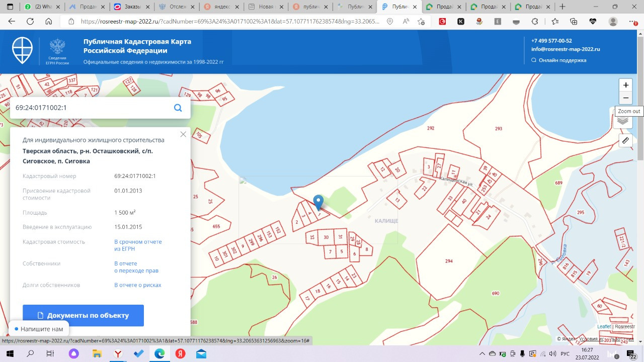Open the map layers switcher
644x362 pixels.
coord(623,121)
